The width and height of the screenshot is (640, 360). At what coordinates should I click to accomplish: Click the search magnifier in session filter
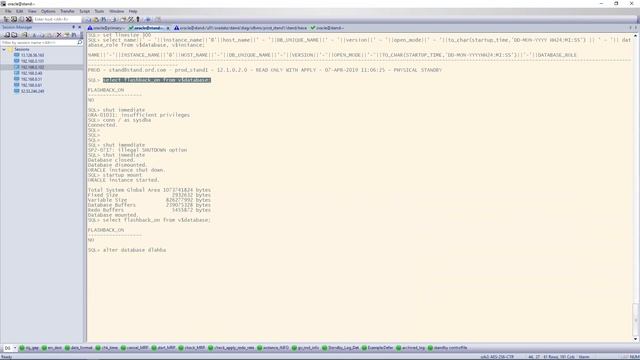(x=80, y=42)
